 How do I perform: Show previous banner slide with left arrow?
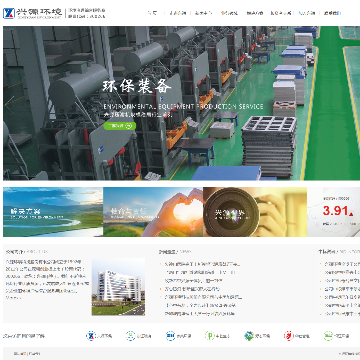click(x=10, y=104)
